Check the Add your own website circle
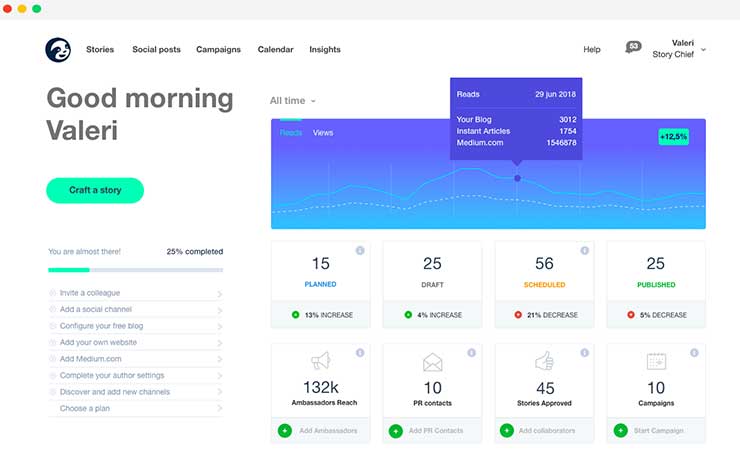This screenshot has height=449, width=740. tap(52, 342)
